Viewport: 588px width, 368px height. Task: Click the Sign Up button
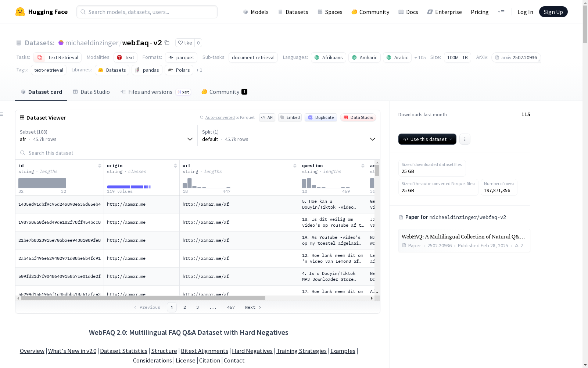[x=553, y=12]
